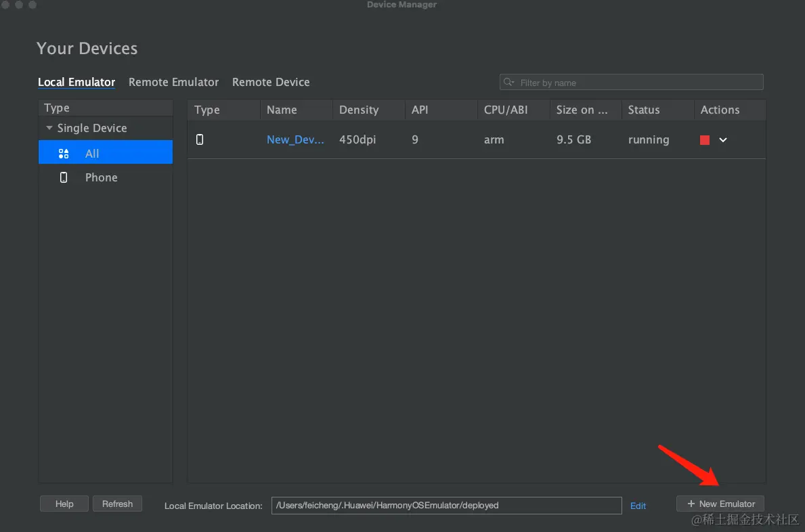Click the All grid icon in sidebar
805x532 pixels.
(x=64, y=154)
